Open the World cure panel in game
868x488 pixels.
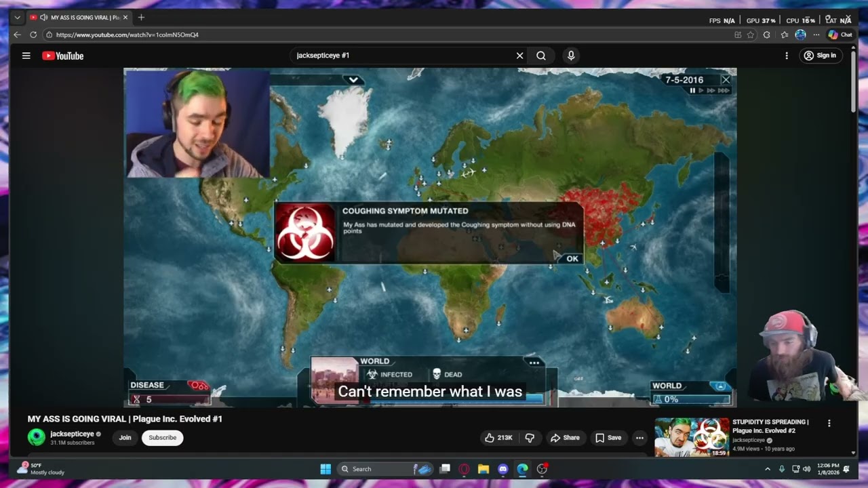(x=691, y=392)
